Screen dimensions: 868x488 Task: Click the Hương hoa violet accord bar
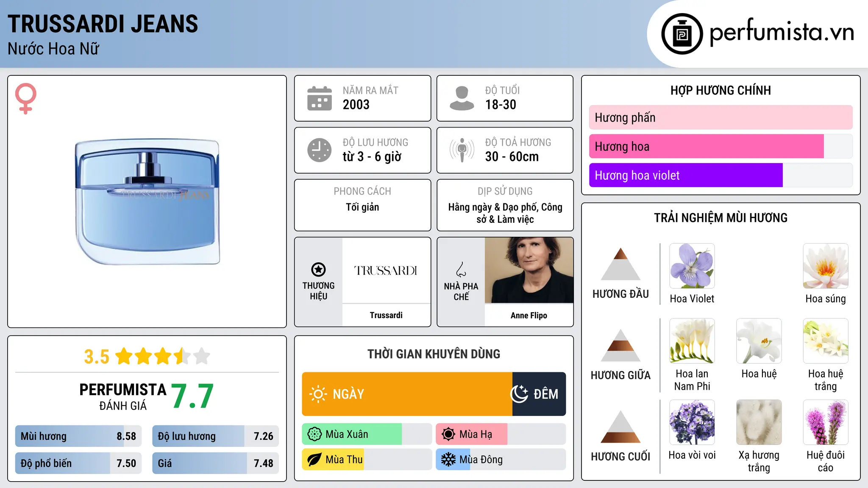point(721,175)
